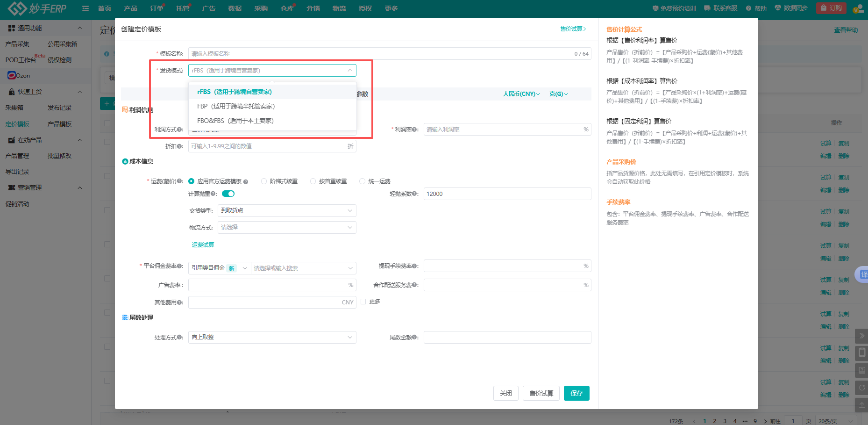Click the Ozon platform logo in sidebar
This screenshot has width=868, height=425.
pos(12,75)
